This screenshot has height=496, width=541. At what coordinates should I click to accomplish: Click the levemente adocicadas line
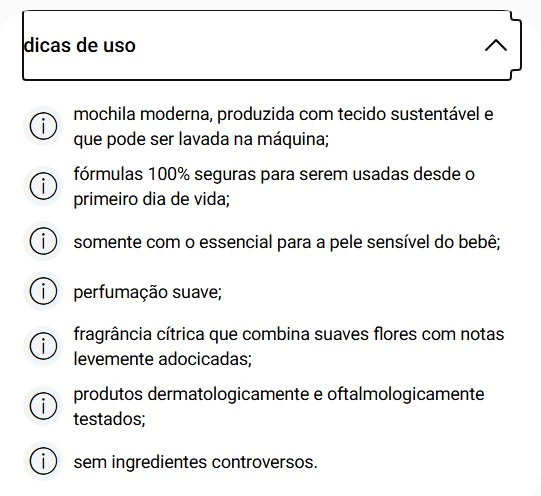point(163,359)
